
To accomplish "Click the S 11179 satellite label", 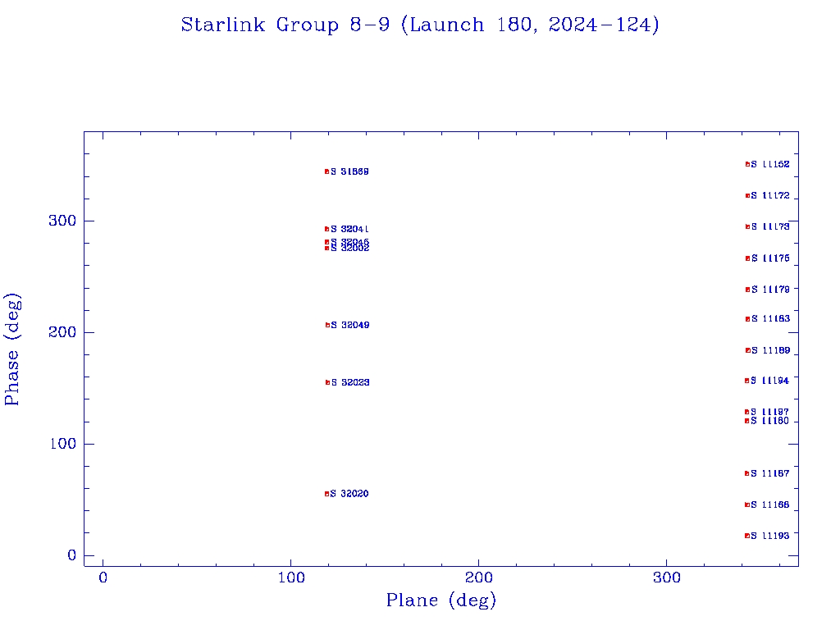I will click(x=769, y=290).
